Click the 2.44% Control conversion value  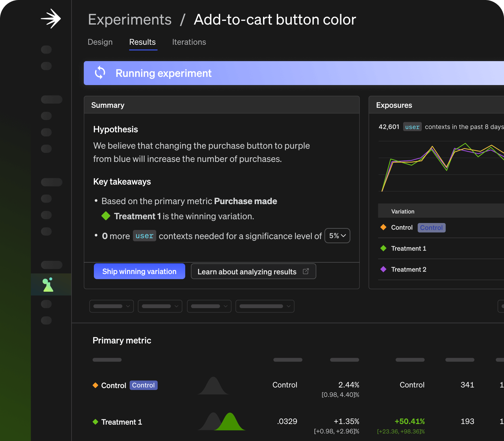(349, 385)
